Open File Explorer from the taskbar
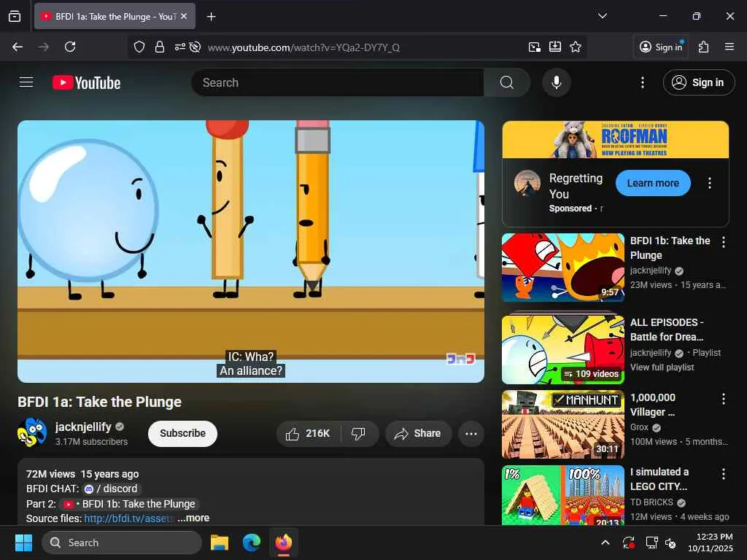747x560 pixels. tap(220, 542)
